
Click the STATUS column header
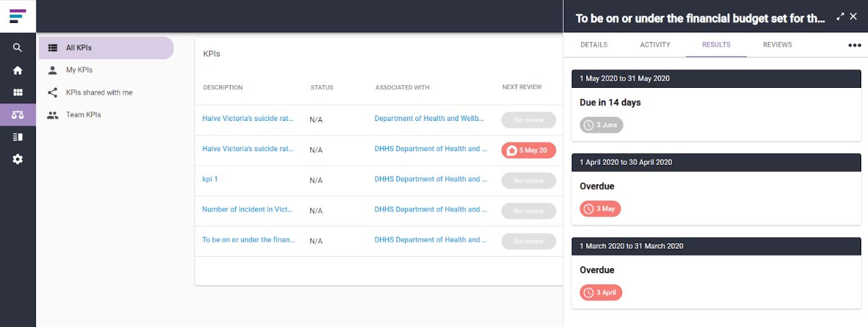coord(322,87)
